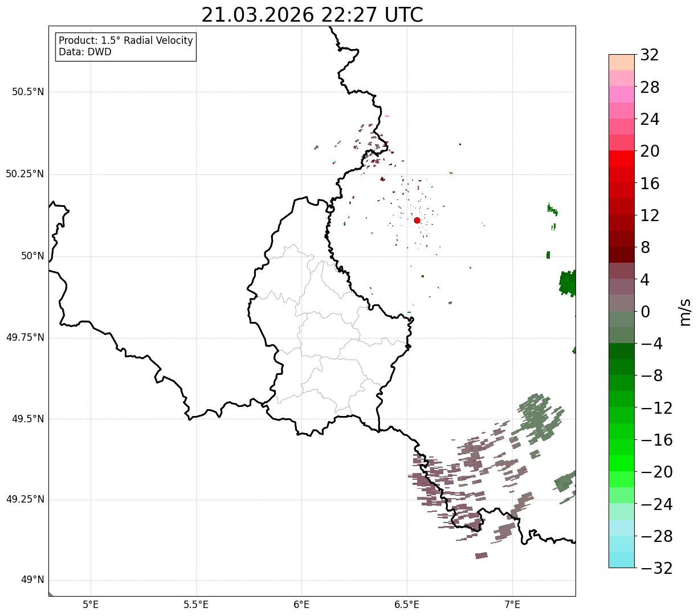The image size is (698, 616).
Task: Click the colorbar label 0
Action: coord(645,312)
